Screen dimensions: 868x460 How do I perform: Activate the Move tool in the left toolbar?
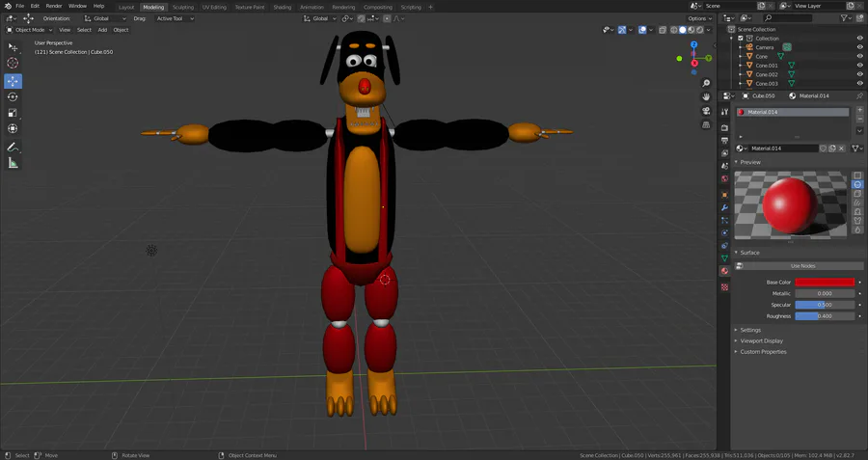tap(13, 81)
